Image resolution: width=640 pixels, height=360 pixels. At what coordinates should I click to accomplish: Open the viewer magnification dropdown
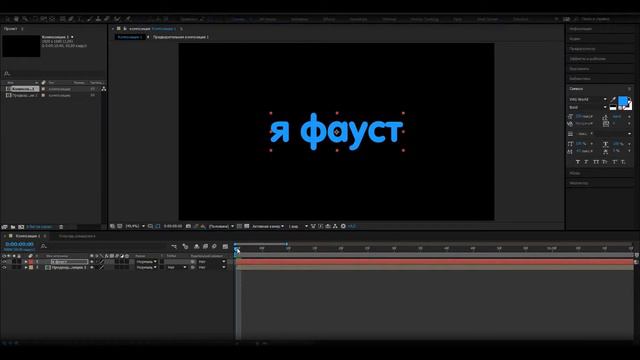(x=135, y=226)
